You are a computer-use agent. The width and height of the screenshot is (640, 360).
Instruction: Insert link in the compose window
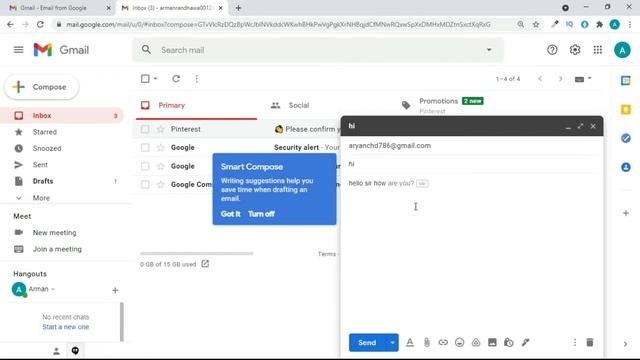coord(443,342)
